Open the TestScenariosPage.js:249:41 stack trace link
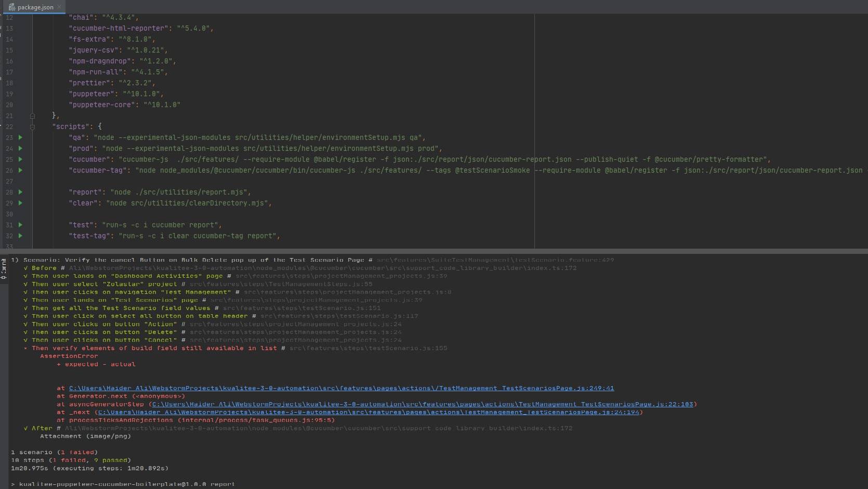Viewport: 868px width, 489px height. click(341, 388)
